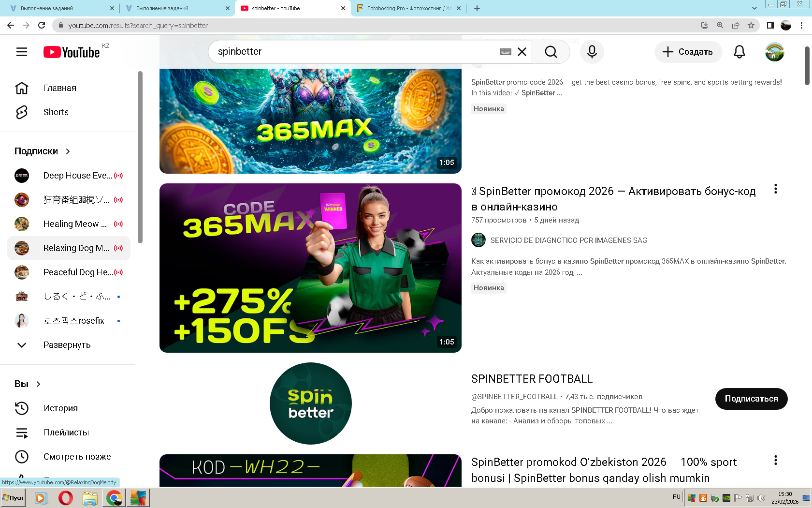Subscribe with the Подписаться button

pyautogui.click(x=752, y=399)
